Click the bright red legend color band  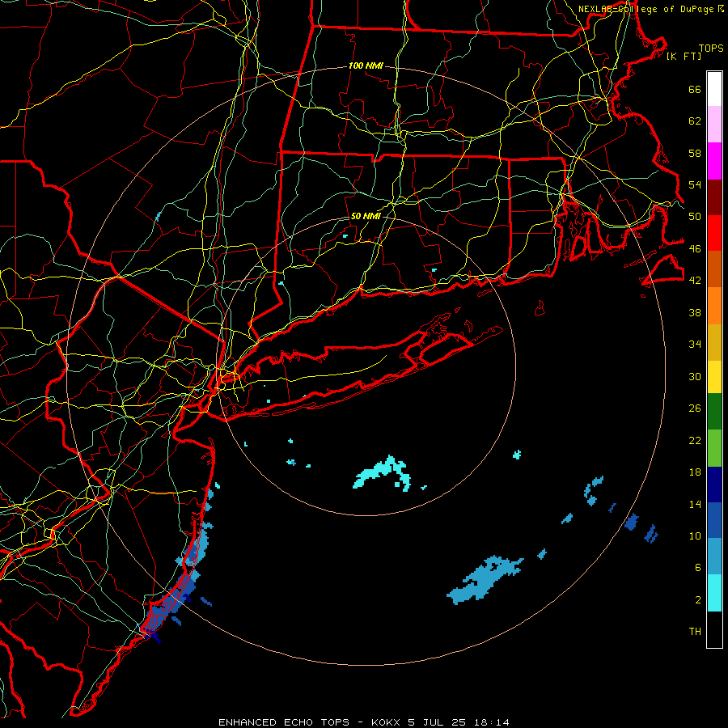click(714, 233)
